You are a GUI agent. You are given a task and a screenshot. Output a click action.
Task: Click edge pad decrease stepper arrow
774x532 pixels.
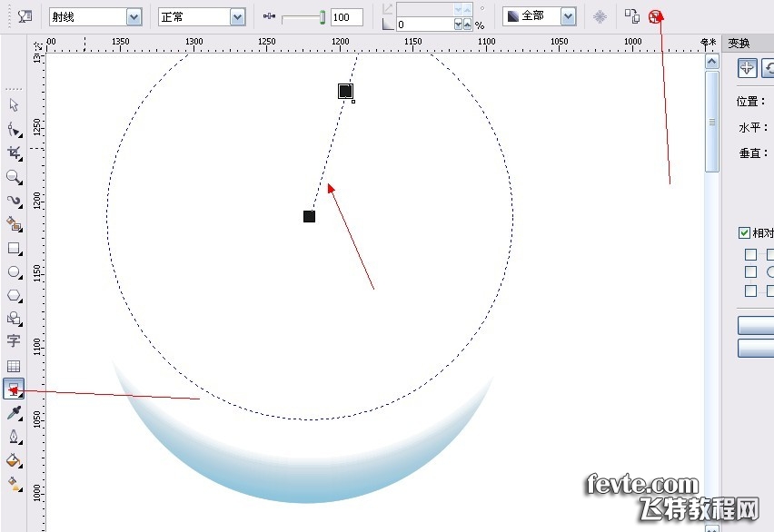click(458, 25)
